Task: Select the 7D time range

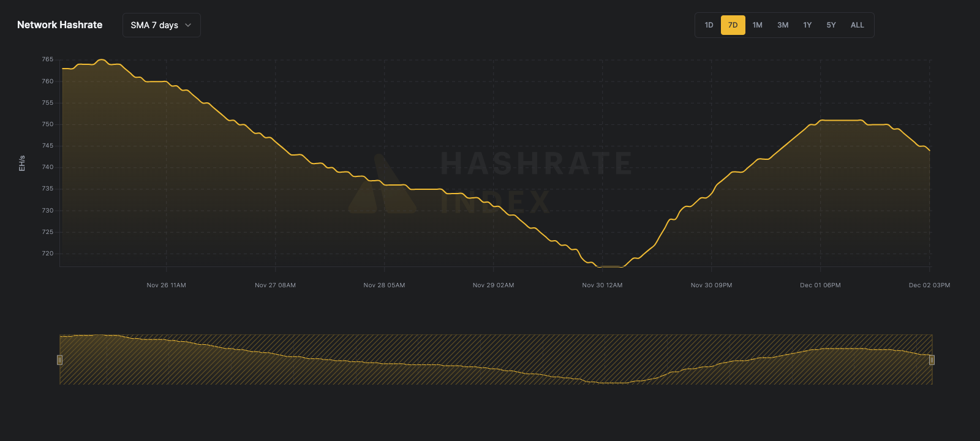Action: pyautogui.click(x=733, y=25)
